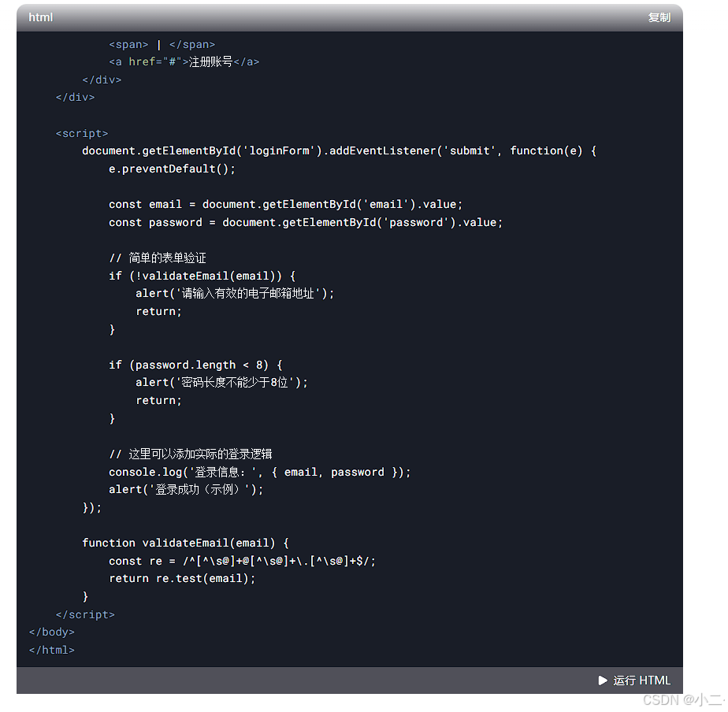Click the </script> closing tag
Viewport: 728px width, 712px height.
tap(85, 614)
